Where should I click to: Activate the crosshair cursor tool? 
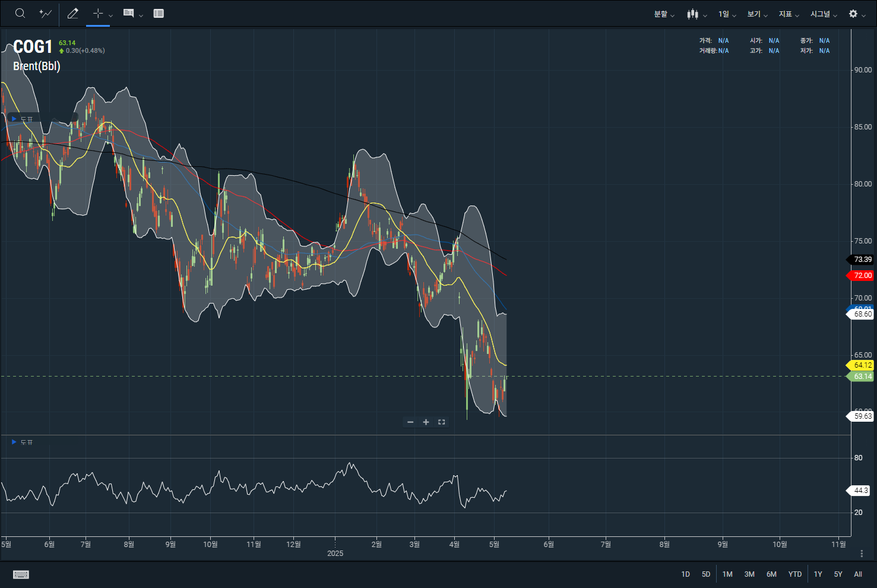[x=98, y=14]
